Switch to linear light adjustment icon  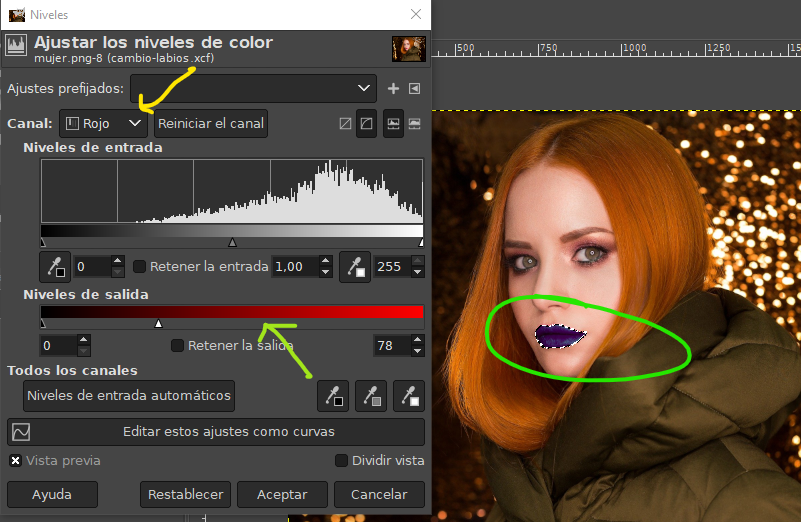click(x=345, y=124)
